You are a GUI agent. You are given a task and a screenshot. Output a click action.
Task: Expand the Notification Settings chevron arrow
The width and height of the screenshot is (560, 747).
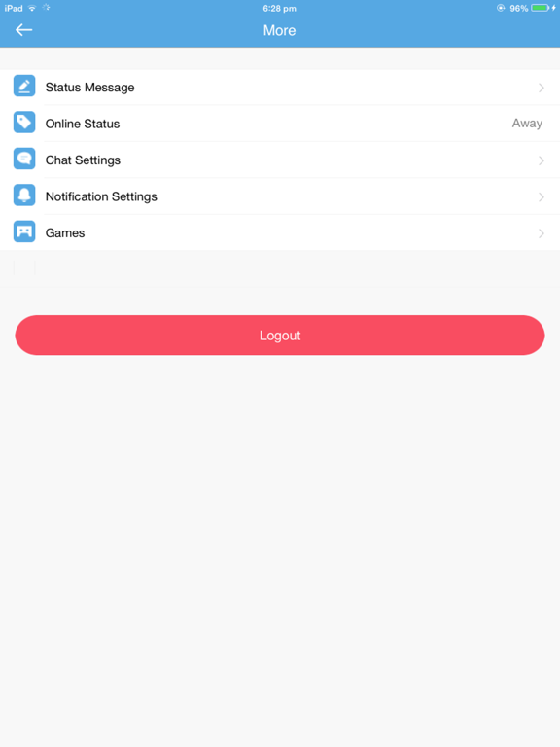pyautogui.click(x=542, y=196)
